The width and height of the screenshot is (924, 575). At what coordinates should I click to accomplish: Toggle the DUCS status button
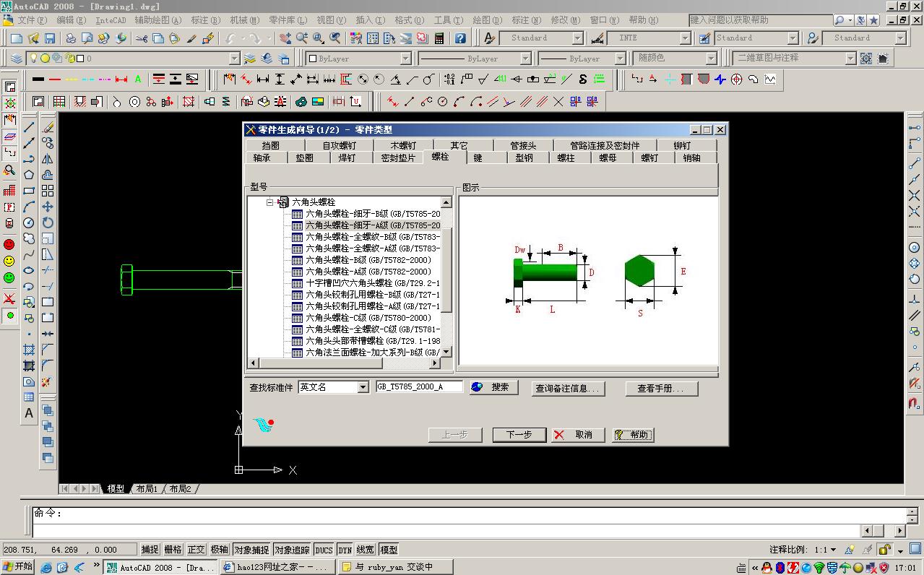324,550
